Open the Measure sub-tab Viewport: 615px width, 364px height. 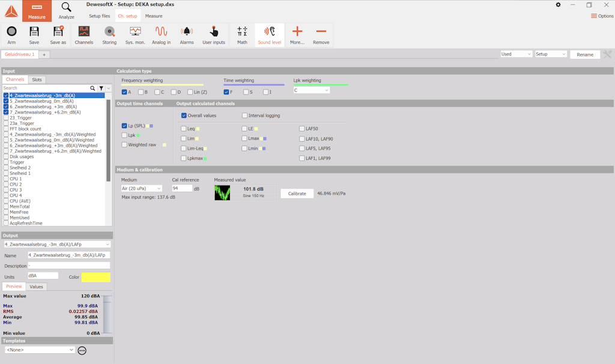pos(154,16)
